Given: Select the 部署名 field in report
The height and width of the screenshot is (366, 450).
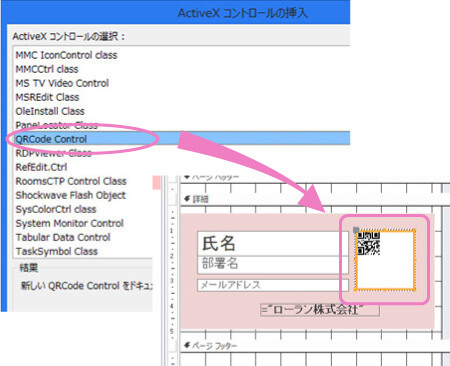Looking at the screenshot, I should click(x=273, y=265).
